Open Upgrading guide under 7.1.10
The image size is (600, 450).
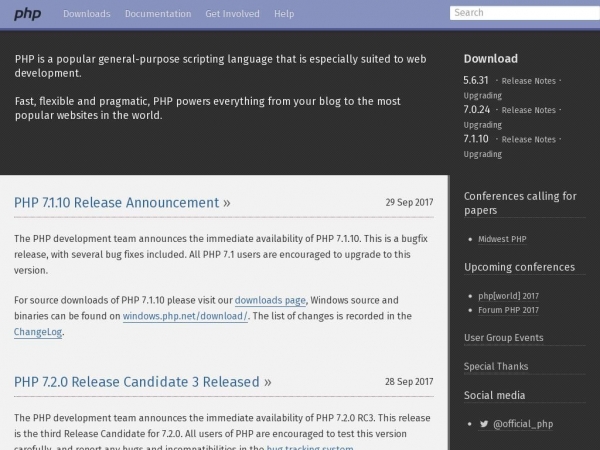(483, 154)
